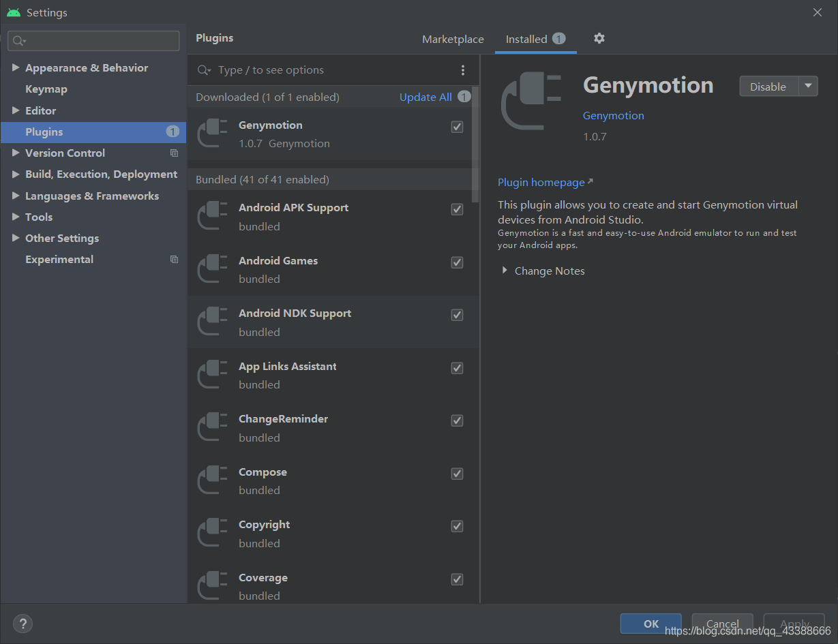The image size is (838, 644).
Task: Toggle the Genymotion plugin checkbox
Action: pyautogui.click(x=458, y=127)
